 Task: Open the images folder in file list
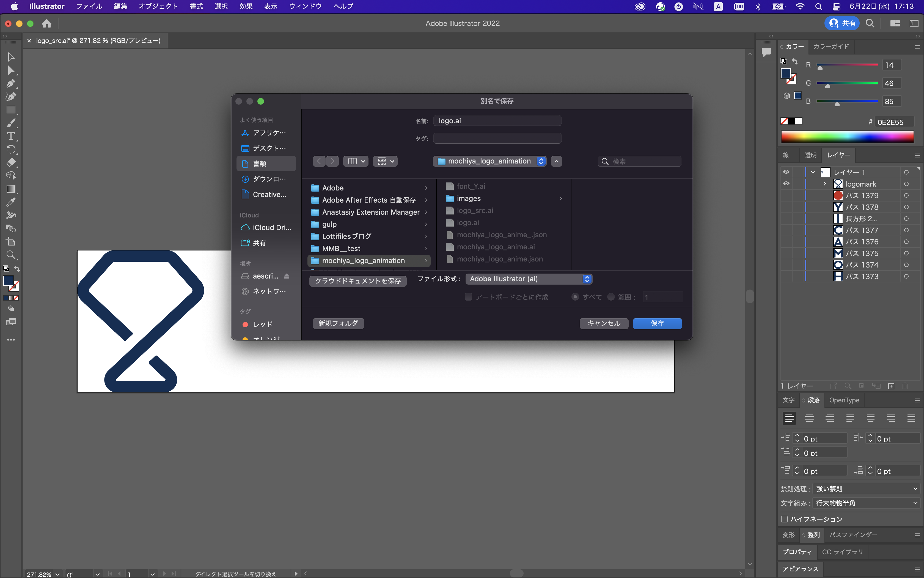504,198
